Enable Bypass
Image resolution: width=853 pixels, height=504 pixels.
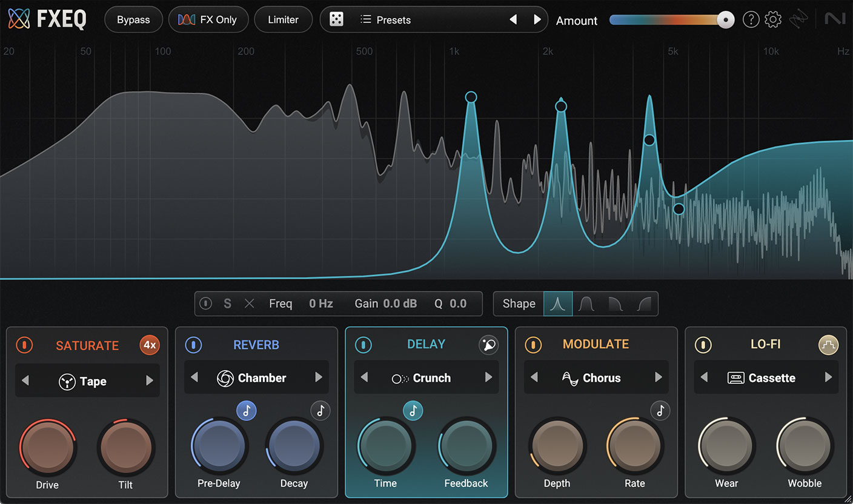pyautogui.click(x=133, y=20)
